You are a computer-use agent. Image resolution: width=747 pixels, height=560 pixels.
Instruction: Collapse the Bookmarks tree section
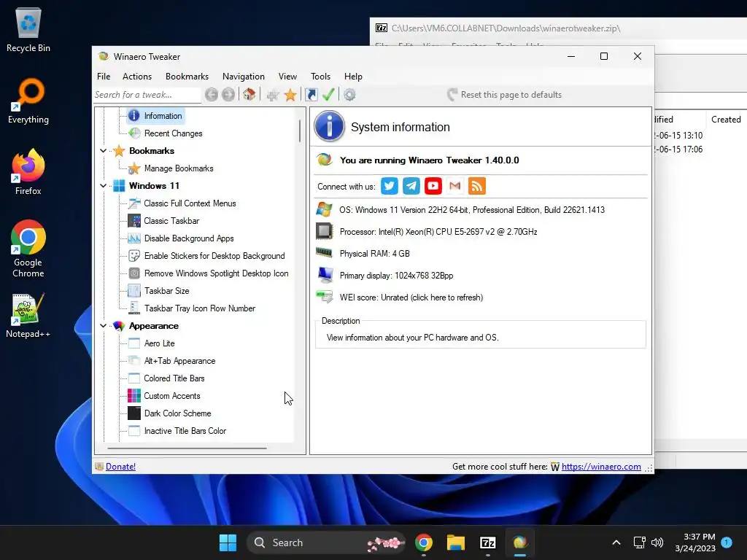tap(104, 151)
